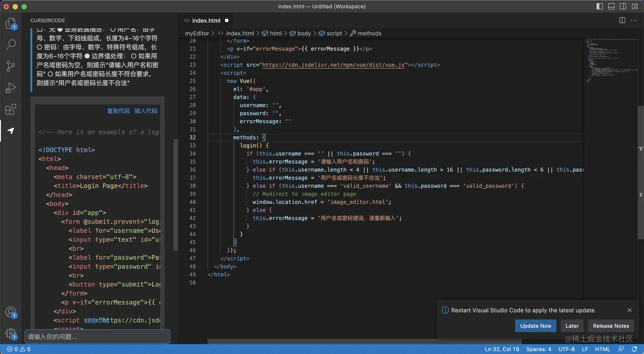Click the feedback icon in status bar
This screenshot has height=354, width=644.
(621, 349)
